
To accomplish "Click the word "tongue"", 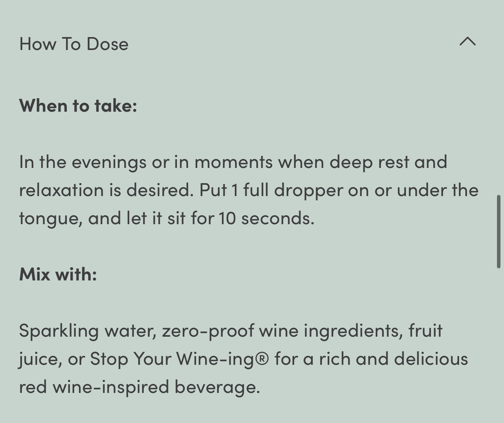I will pyautogui.click(x=50, y=219).
